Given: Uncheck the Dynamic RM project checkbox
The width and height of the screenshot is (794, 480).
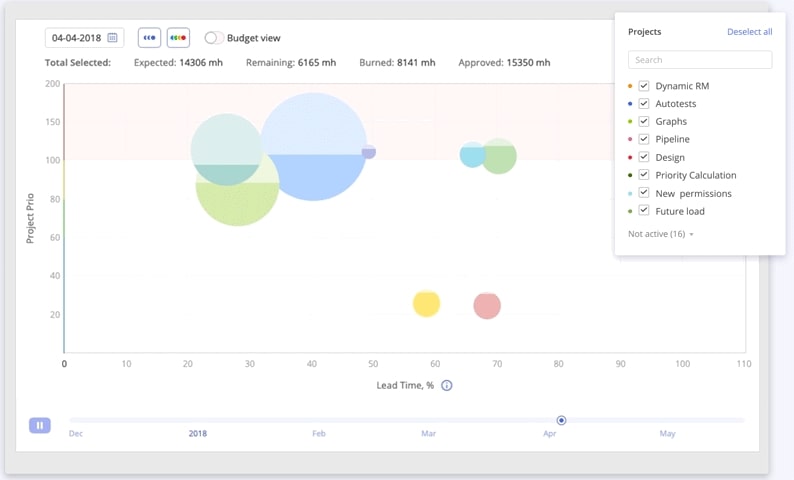Looking at the screenshot, I should point(644,86).
